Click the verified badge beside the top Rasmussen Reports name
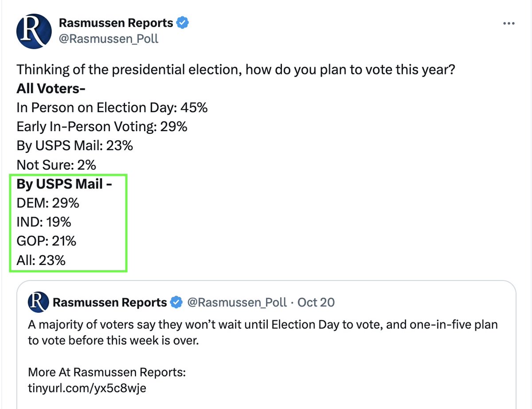 [183, 23]
